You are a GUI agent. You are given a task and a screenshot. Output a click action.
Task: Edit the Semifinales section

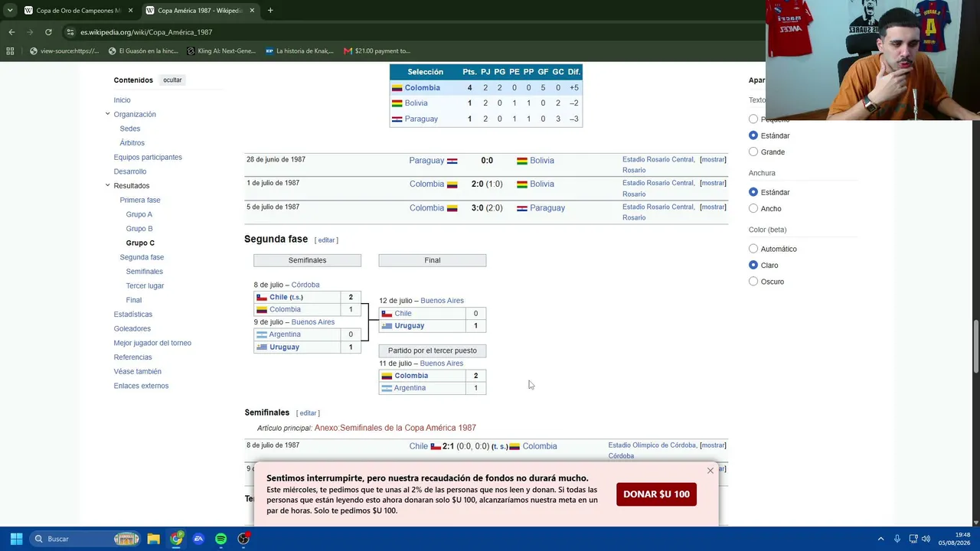308,413
